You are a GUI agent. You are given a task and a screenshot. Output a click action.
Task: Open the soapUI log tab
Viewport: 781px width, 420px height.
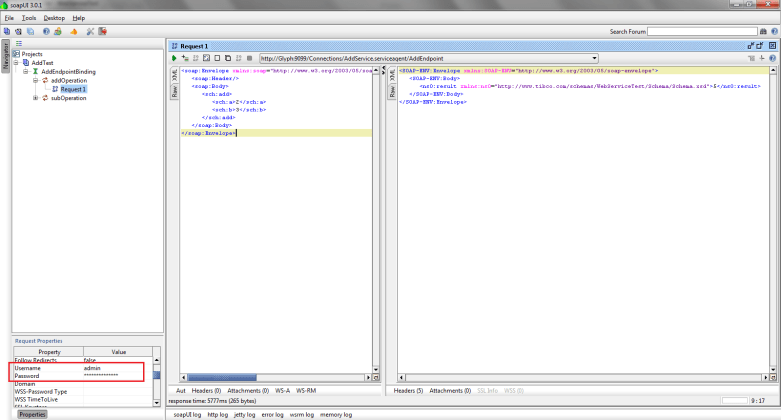(x=187, y=415)
